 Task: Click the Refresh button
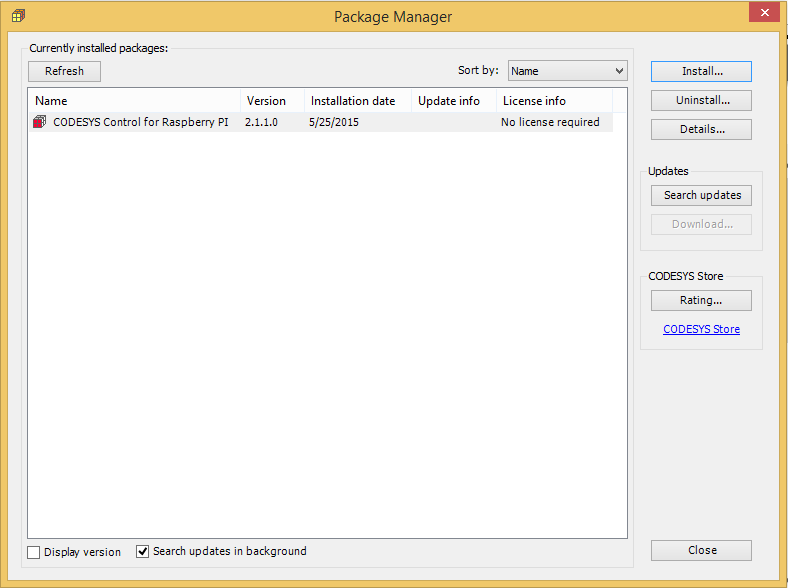(64, 71)
